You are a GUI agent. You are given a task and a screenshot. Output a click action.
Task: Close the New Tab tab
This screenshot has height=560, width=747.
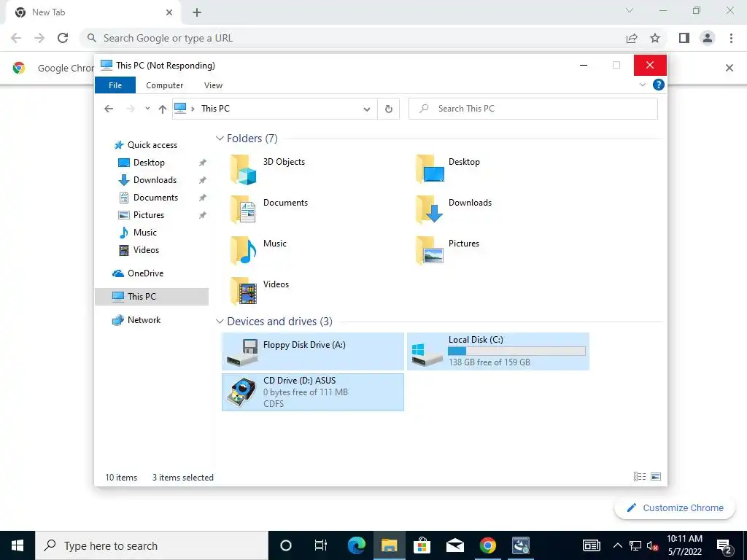pos(169,13)
